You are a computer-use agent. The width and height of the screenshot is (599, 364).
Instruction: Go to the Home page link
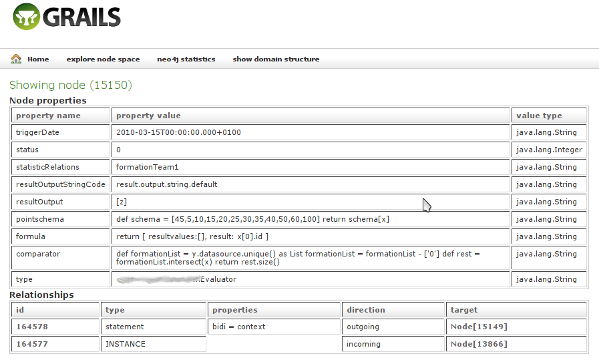(38, 59)
